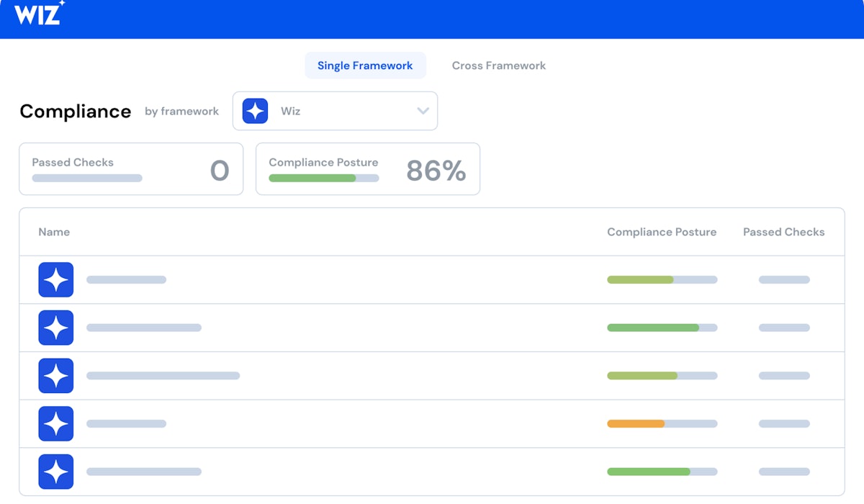
Task: Click the Compliance Posture 86% summary card
Action: coord(367,169)
